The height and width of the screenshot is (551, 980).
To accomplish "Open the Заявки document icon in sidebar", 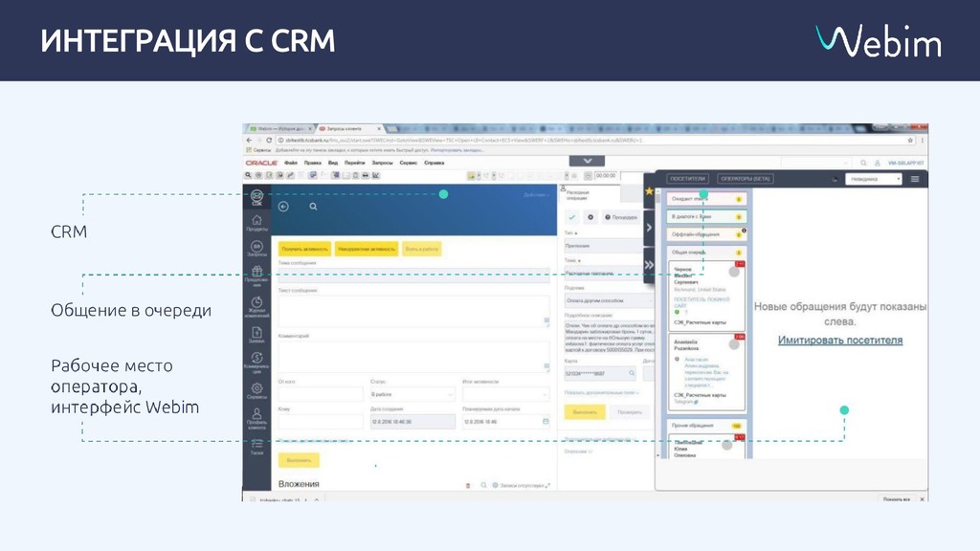I will 256,335.
